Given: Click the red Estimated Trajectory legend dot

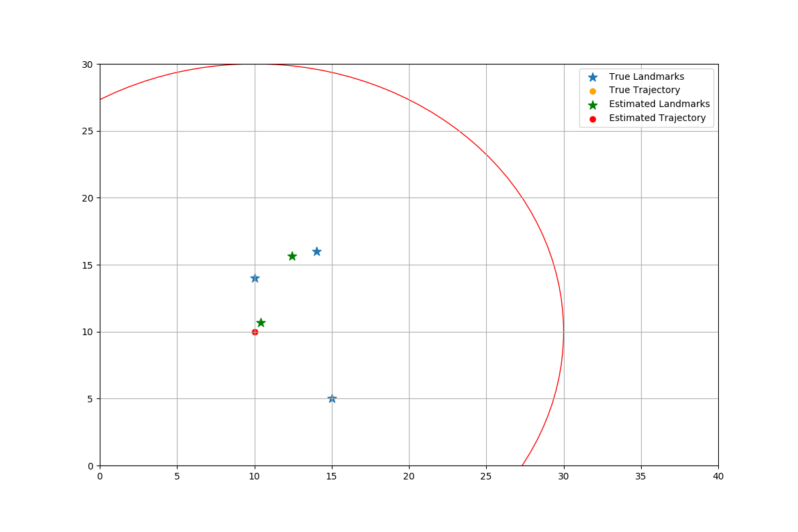Looking at the screenshot, I should [x=593, y=118].
